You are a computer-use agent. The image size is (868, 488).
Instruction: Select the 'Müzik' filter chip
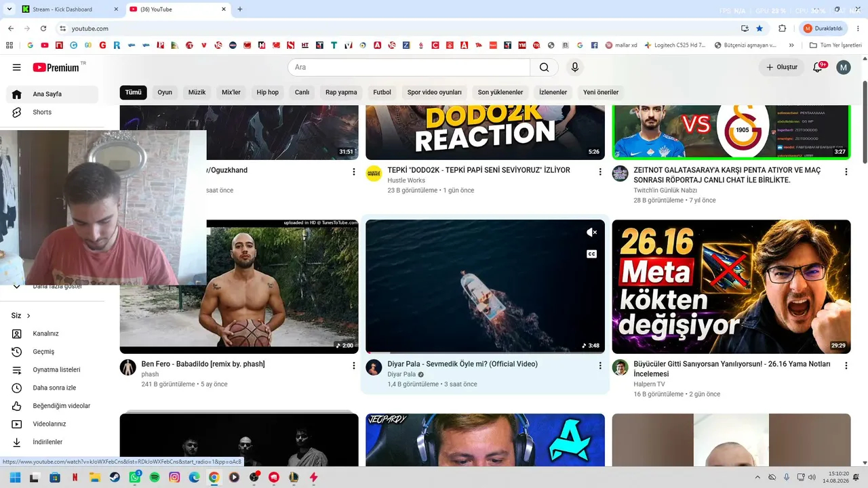click(x=197, y=92)
